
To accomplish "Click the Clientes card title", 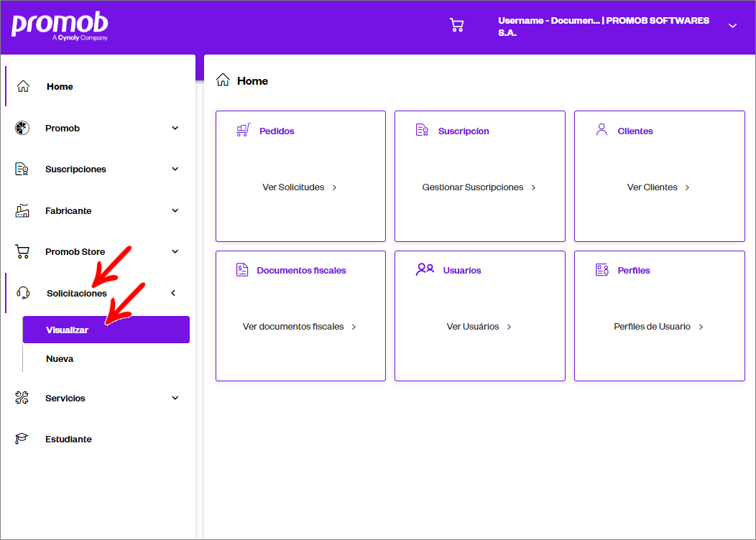I will (635, 131).
